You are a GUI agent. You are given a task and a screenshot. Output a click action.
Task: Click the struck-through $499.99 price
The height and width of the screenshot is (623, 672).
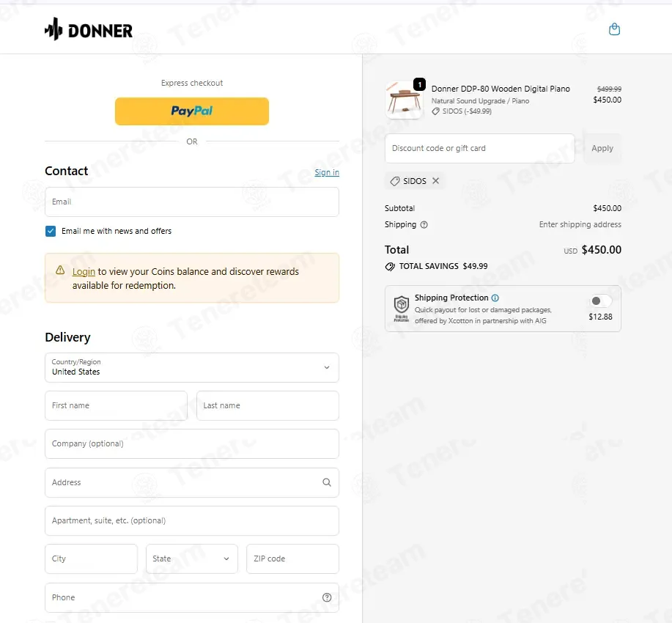tap(609, 89)
